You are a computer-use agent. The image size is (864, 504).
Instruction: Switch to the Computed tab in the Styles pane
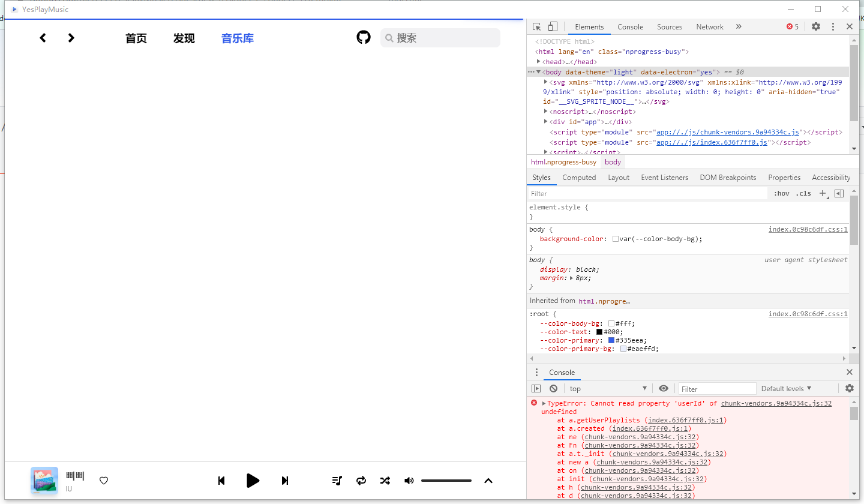pos(579,177)
